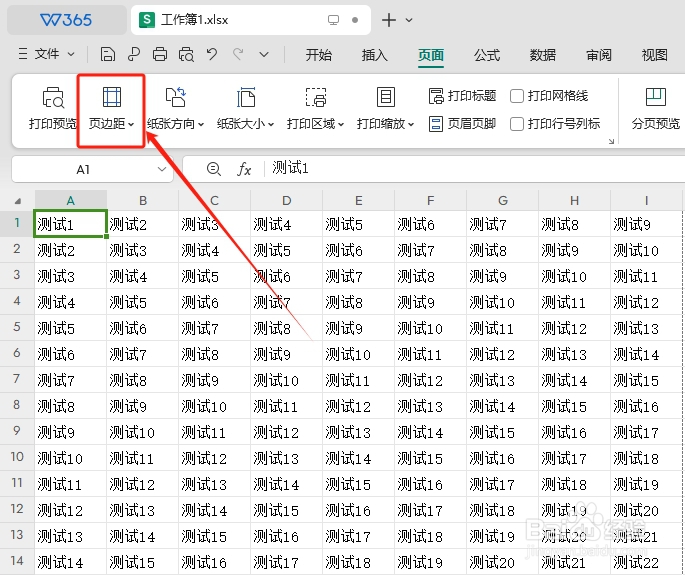Image resolution: width=685 pixels, height=575 pixels.
Task: Select cell A1 containing 测试1
Action: [71, 224]
